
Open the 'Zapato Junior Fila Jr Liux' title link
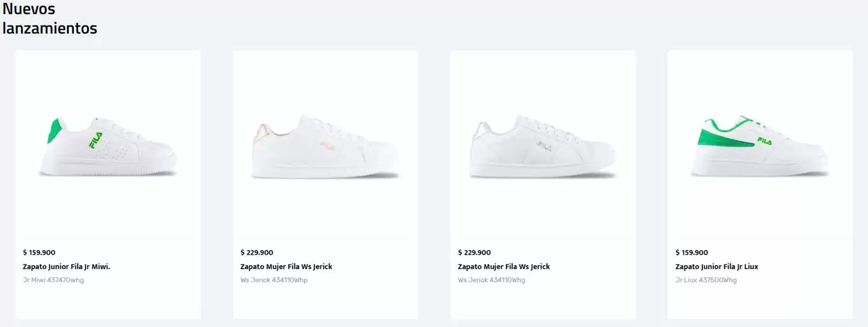pyautogui.click(x=716, y=267)
